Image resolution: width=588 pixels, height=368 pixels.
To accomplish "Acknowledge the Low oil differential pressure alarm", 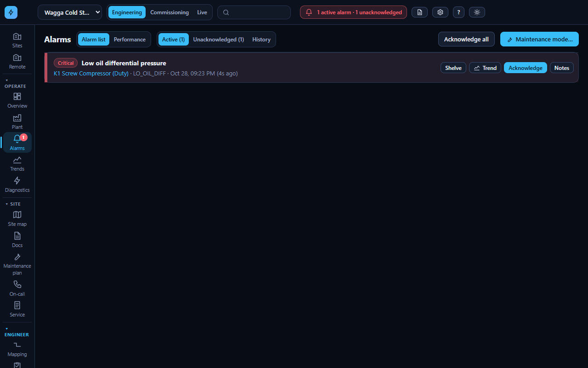I will pos(526,68).
